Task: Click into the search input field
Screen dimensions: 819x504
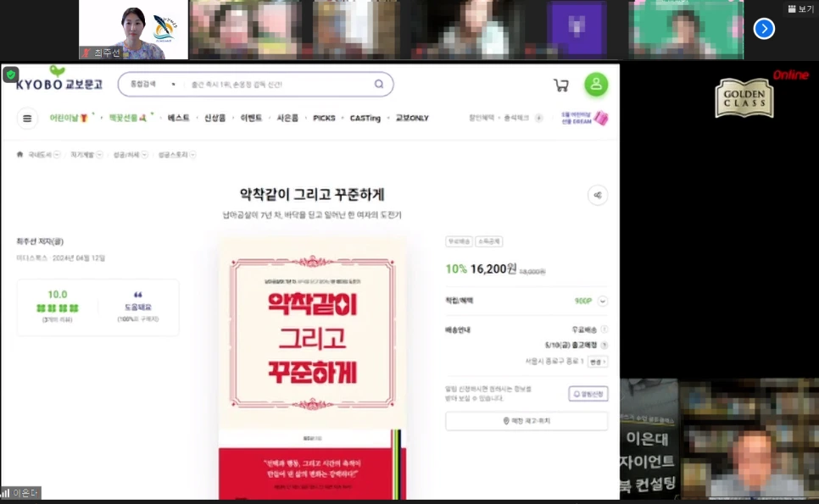Action: 280,84
